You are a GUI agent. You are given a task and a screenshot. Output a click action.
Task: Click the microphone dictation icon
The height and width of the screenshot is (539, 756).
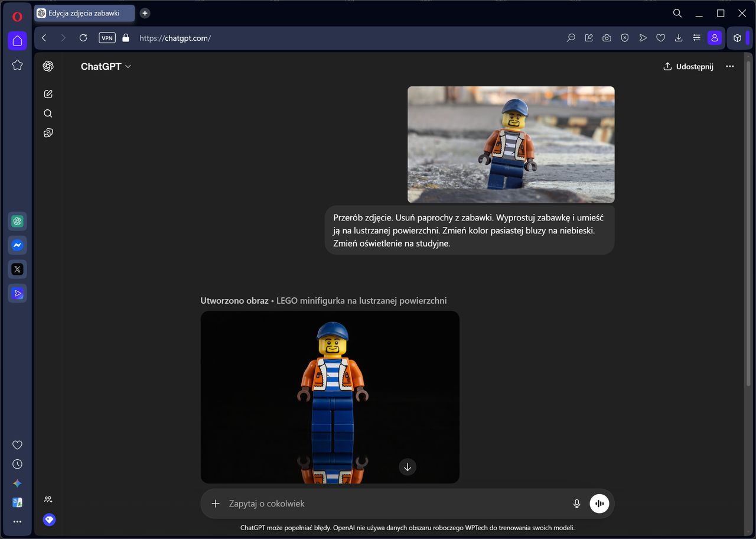576,504
